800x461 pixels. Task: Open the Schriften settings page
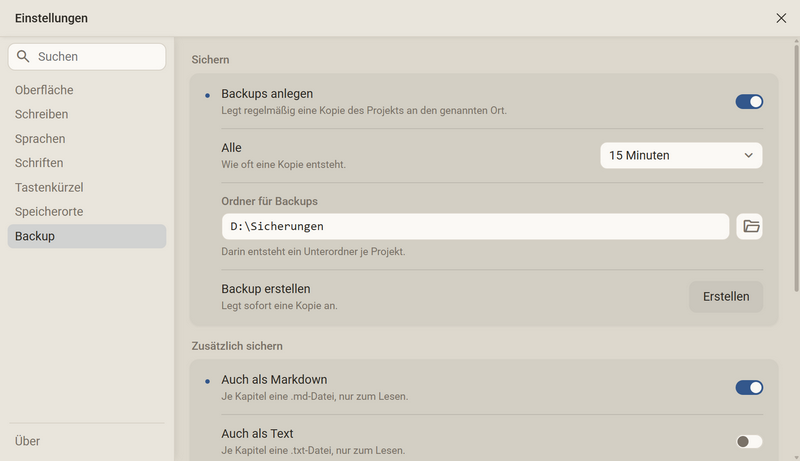click(87, 163)
